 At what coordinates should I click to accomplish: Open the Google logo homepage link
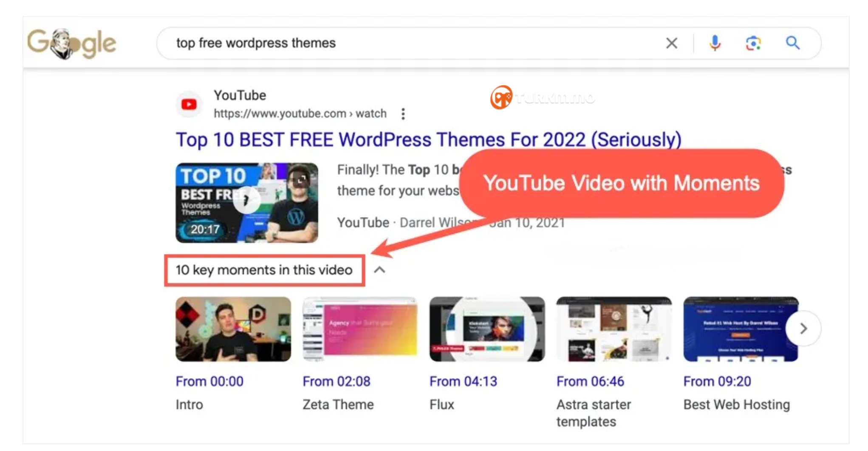point(71,43)
